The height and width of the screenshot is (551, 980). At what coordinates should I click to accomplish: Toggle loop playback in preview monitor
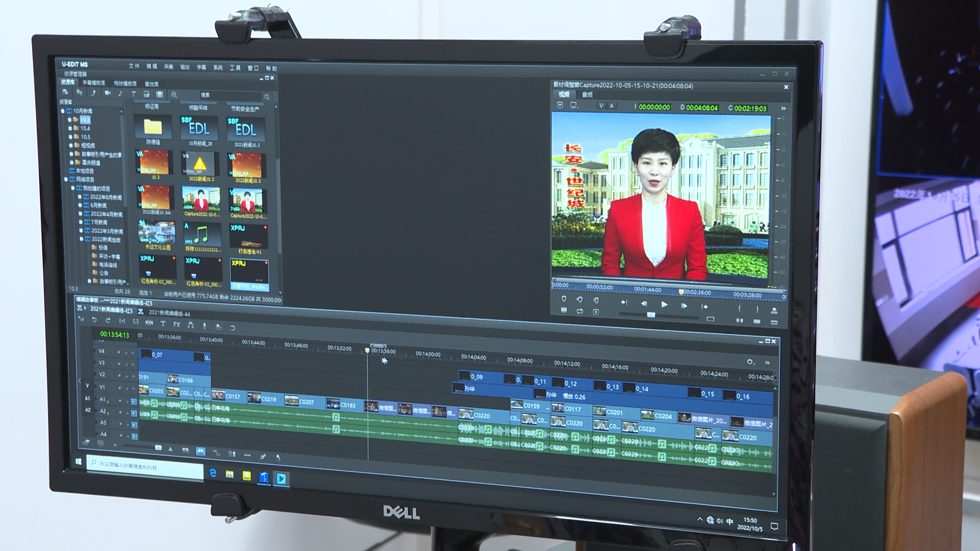580,311
